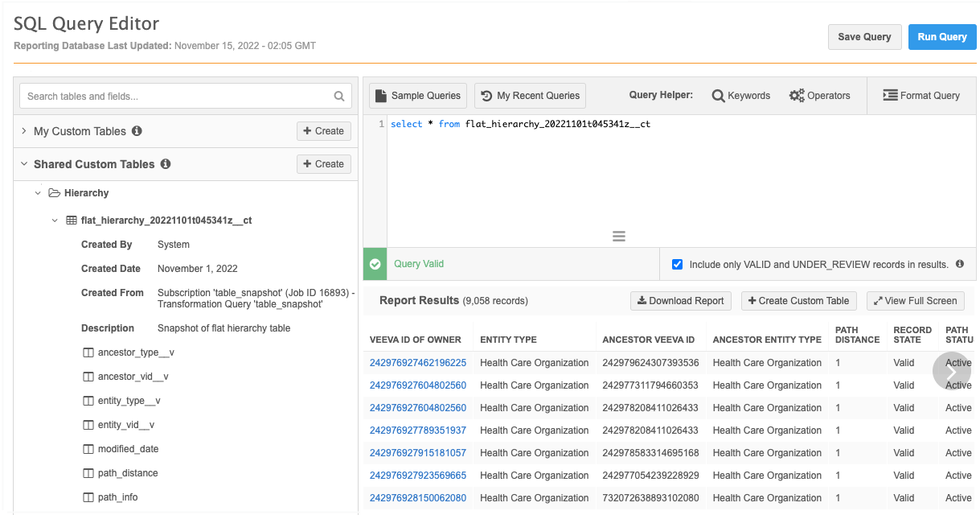The height and width of the screenshot is (515, 980).
Task: Open Sample Queries
Action: tap(418, 96)
